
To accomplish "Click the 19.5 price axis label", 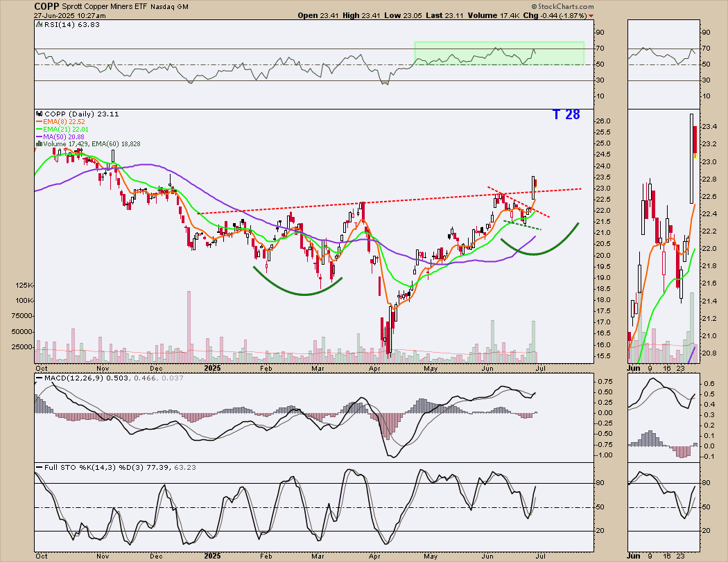I will click(604, 266).
